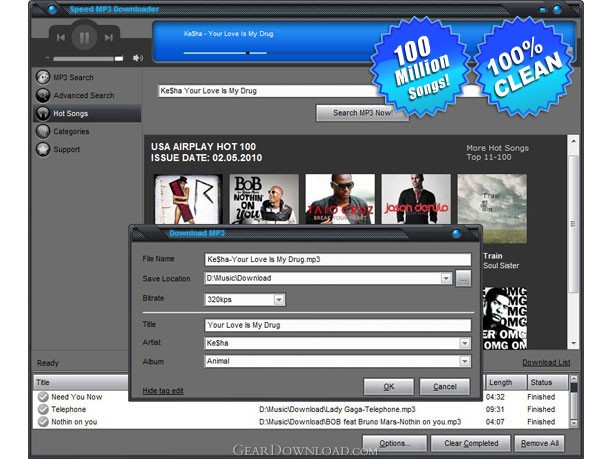Image resolution: width=612 pixels, height=459 pixels.
Task: Browse for save location with ... button
Action: click(x=463, y=279)
